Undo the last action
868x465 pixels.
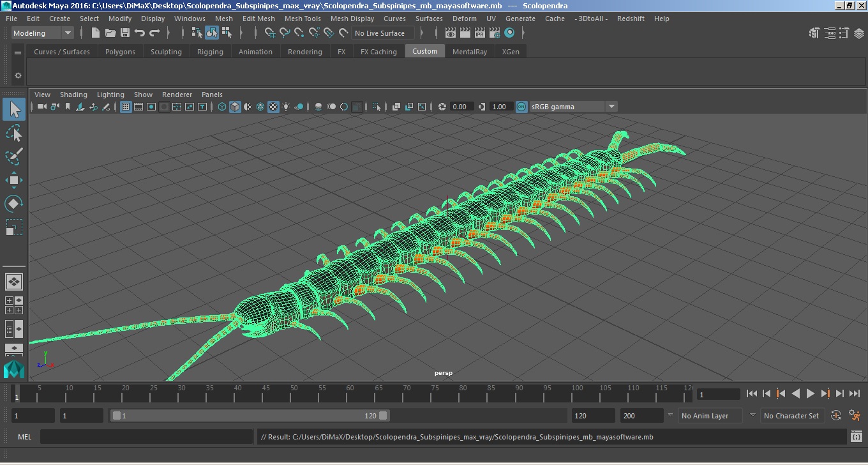point(140,33)
